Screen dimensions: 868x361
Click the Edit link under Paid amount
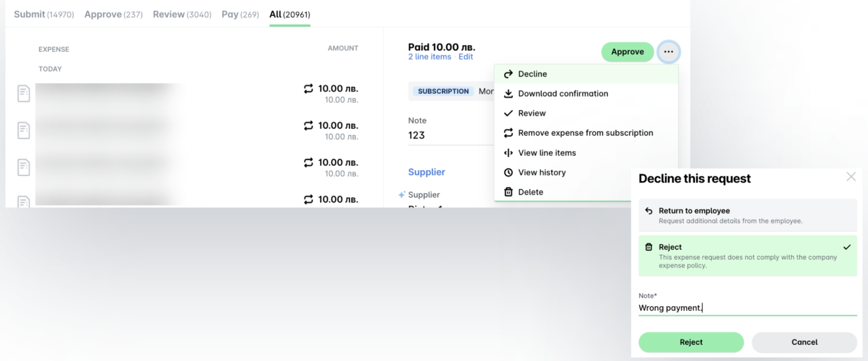click(466, 57)
